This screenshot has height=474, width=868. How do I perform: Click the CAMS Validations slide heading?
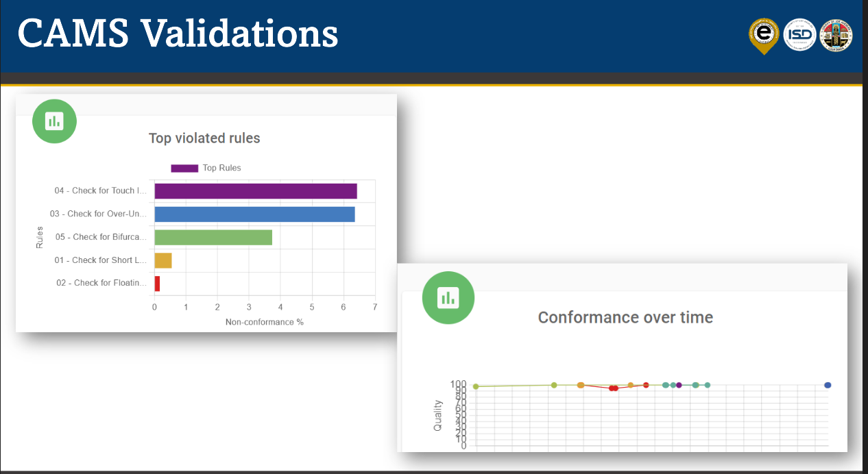pos(178,34)
